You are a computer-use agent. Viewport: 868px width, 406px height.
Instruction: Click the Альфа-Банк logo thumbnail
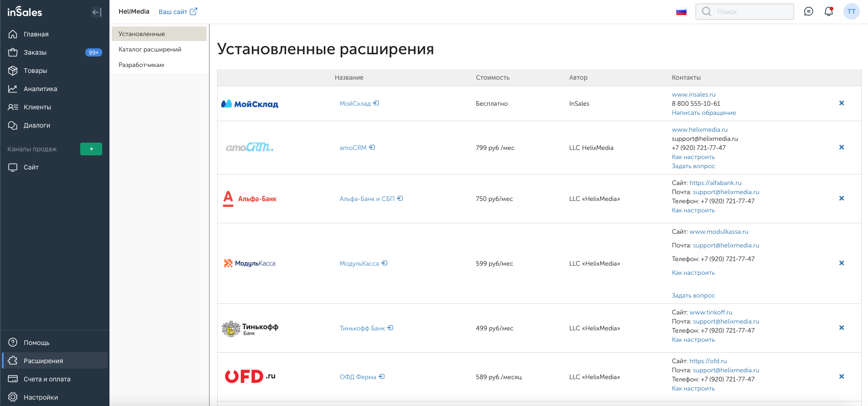tap(249, 199)
